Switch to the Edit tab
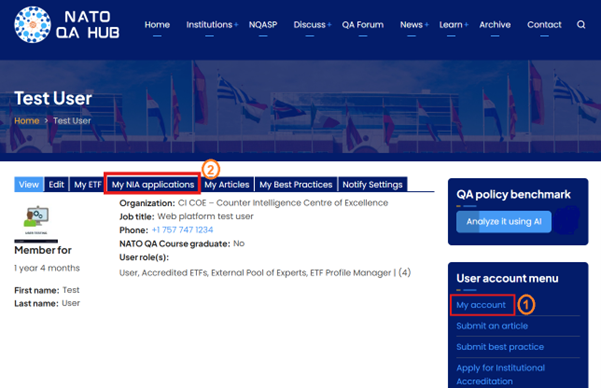Image resolution: width=601 pixels, height=388 pixels. click(x=56, y=184)
